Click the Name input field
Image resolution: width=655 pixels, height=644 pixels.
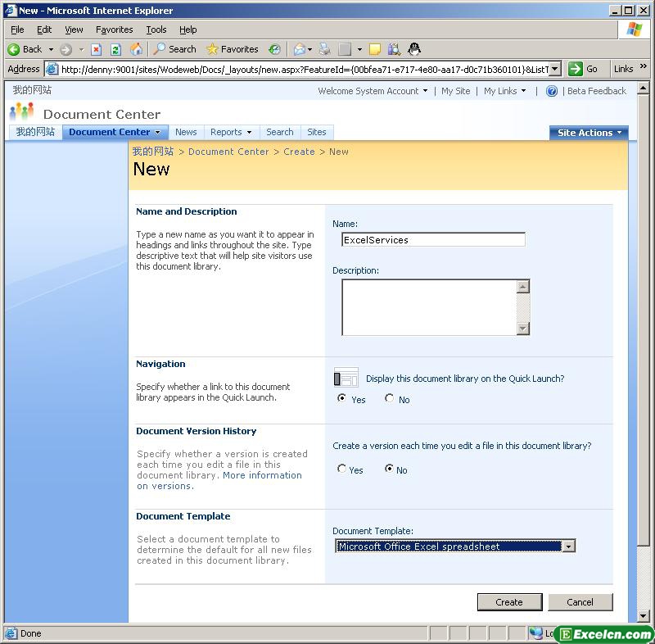(x=433, y=240)
